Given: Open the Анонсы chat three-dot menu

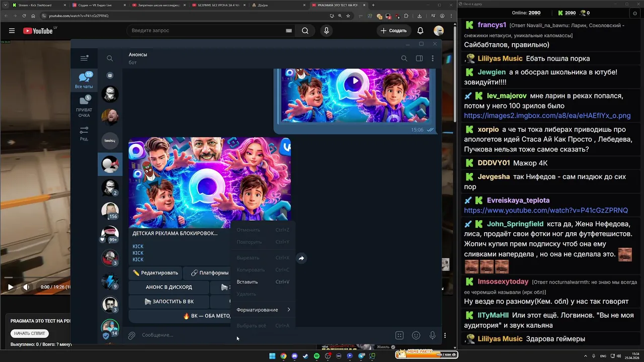Looking at the screenshot, I should [433, 58].
